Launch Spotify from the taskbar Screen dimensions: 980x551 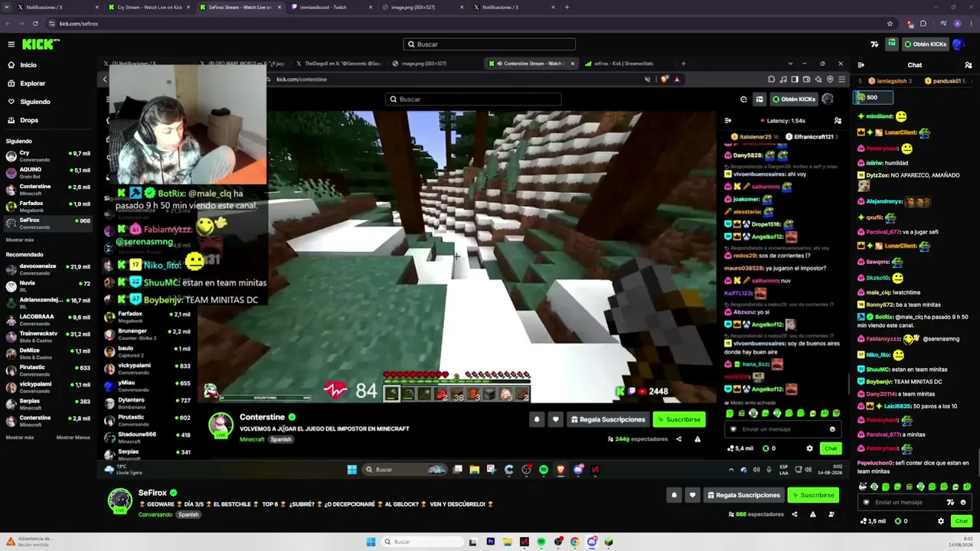pos(541,542)
